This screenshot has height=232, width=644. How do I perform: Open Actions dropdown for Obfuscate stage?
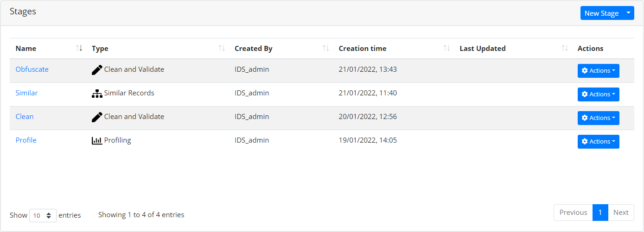(598, 71)
